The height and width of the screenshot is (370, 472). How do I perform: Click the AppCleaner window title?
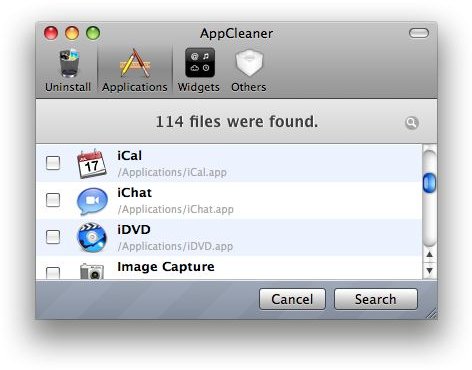coord(236,34)
